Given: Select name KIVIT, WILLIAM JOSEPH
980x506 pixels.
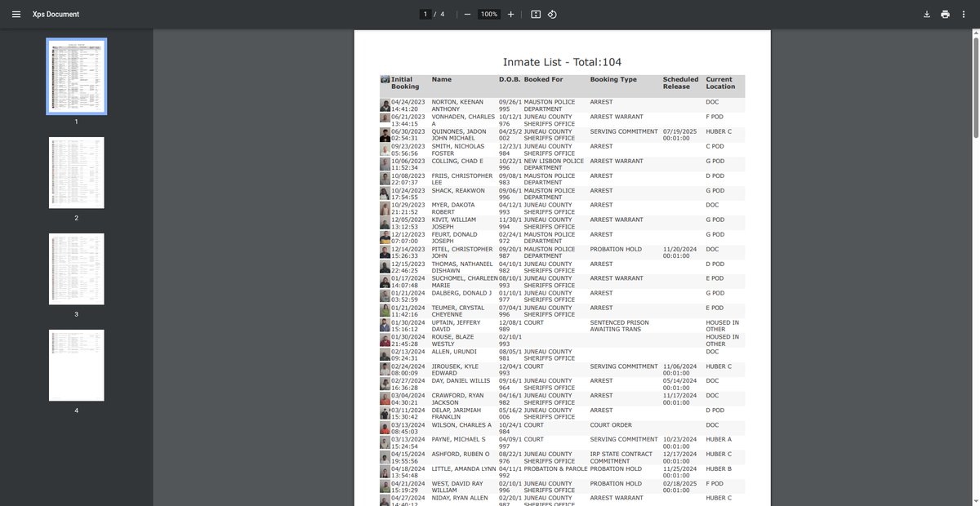Looking at the screenshot, I should pos(454,223).
